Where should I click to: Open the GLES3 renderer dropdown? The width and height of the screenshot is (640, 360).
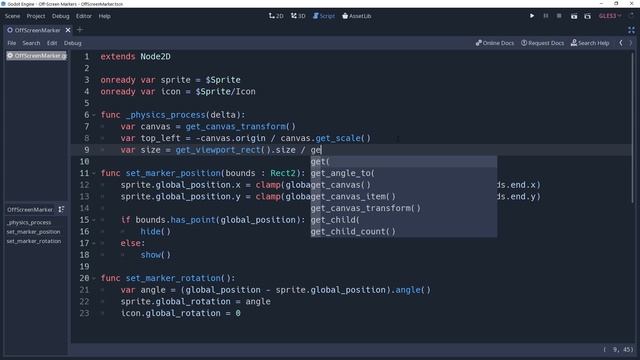(610, 16)
